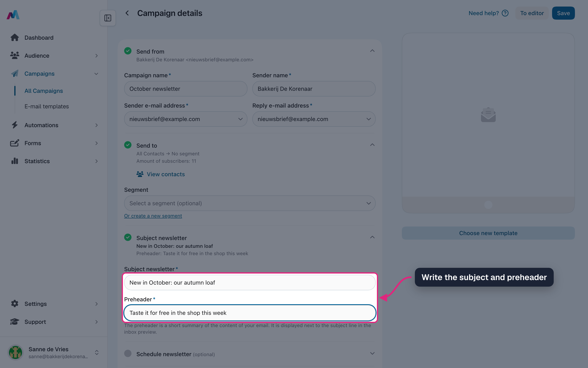Collapse the Subject newsletter section chevron
The height and width of the screenshot is (368, 588).
(372, 237)
